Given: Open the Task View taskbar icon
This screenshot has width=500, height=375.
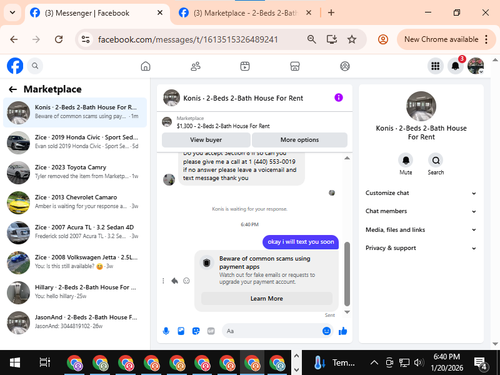Looking at the screenshot, I should [x=44, y=363].
